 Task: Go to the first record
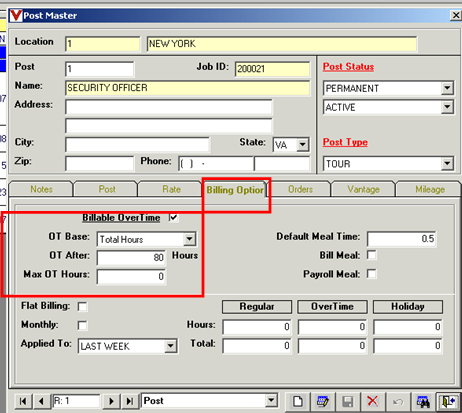pyautogui.click(x=23, y=401)
